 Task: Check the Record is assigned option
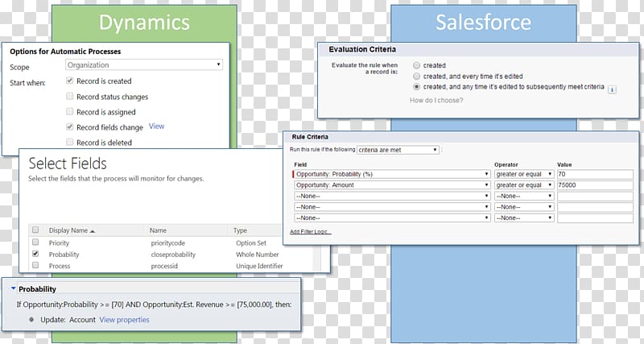pyautogui.click(x=70, y=111)
